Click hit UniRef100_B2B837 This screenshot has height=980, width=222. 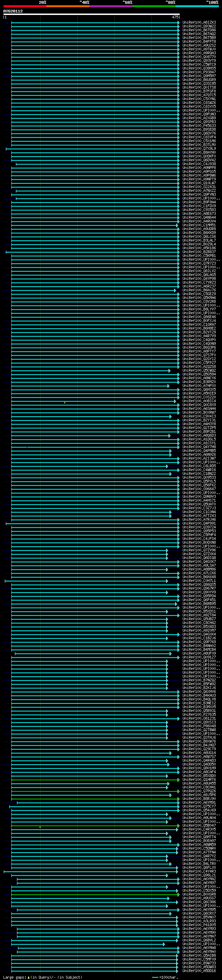click(x=199, y=252)
